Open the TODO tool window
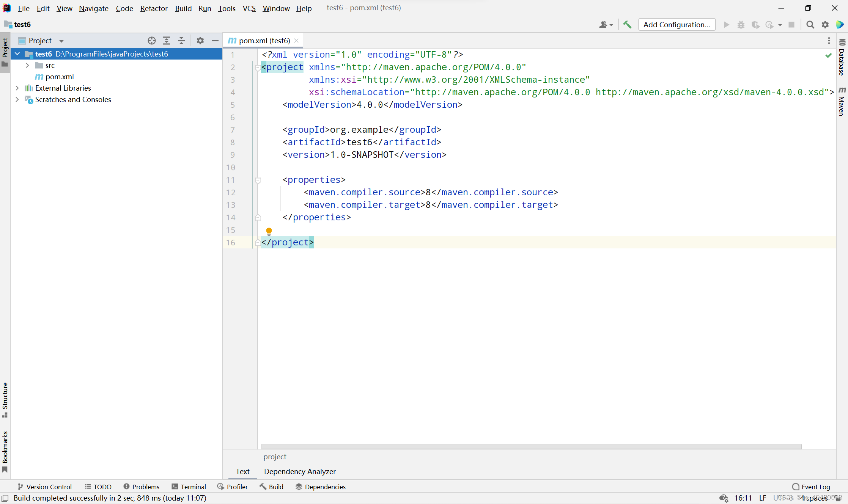Viewport: 848px width, 504px height. point(98,487)
